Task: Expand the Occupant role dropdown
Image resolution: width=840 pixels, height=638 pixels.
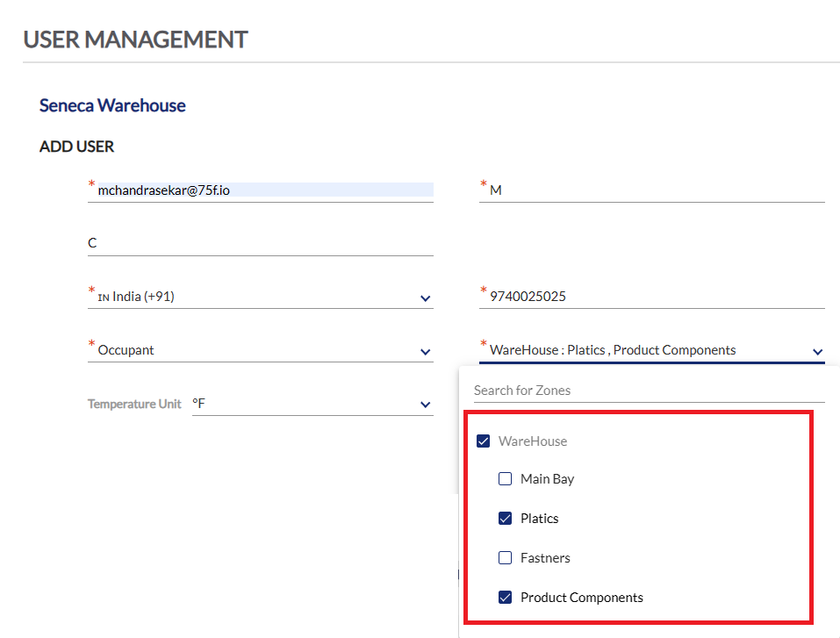Action: click(x=261, y=350)
